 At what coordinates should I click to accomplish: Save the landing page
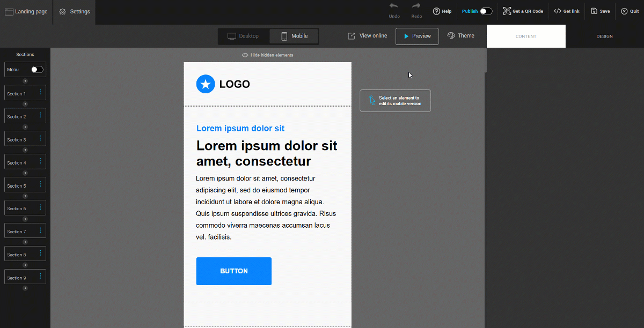tap(600, 11)
